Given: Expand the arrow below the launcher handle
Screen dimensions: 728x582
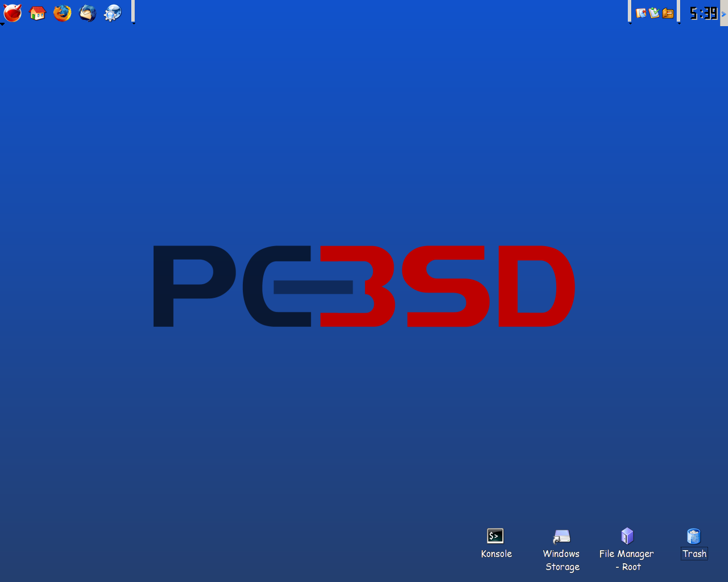Looking at the screenshot, I should point(133,23).
